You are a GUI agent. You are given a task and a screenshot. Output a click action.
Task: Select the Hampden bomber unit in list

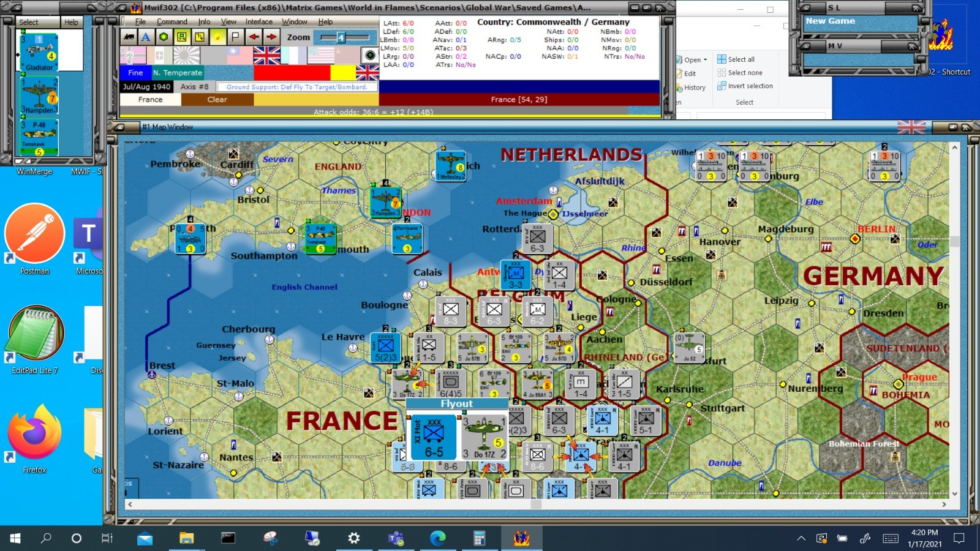click(39, 96)
